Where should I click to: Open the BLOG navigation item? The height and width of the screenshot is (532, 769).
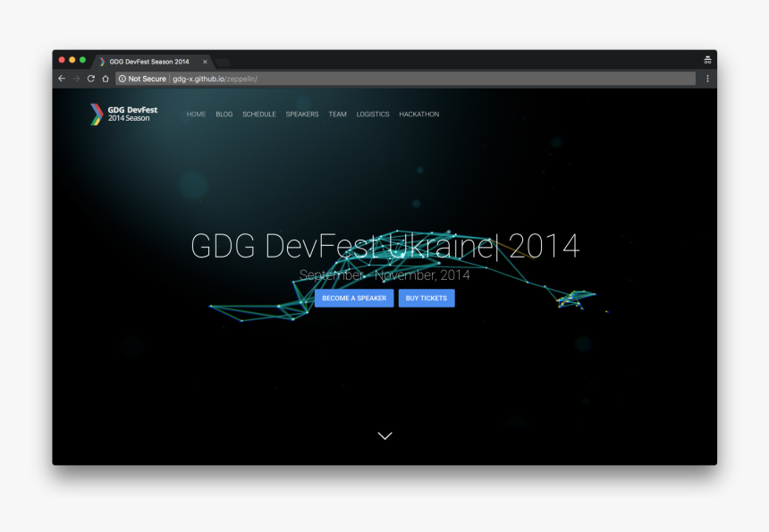coord(224,114)
